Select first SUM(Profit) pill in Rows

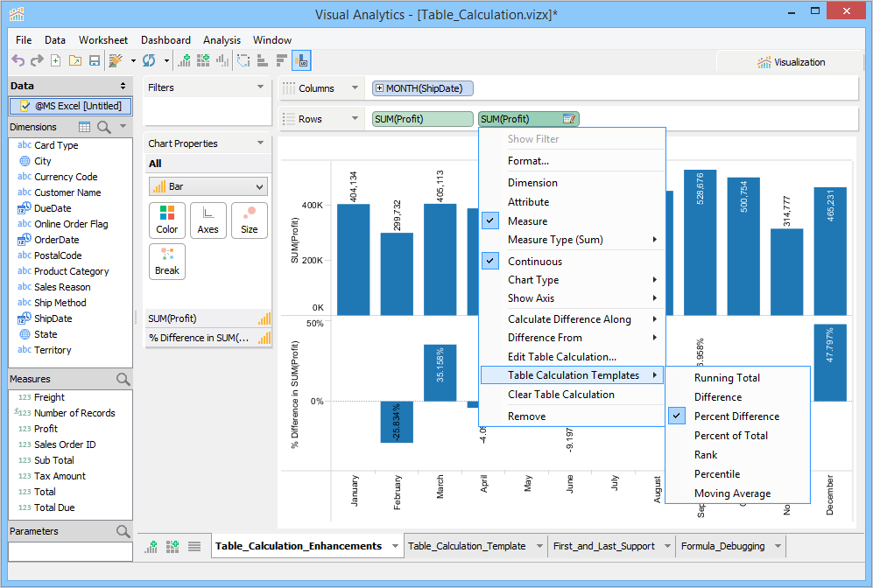pyautogui.click(x=423, y=119)
